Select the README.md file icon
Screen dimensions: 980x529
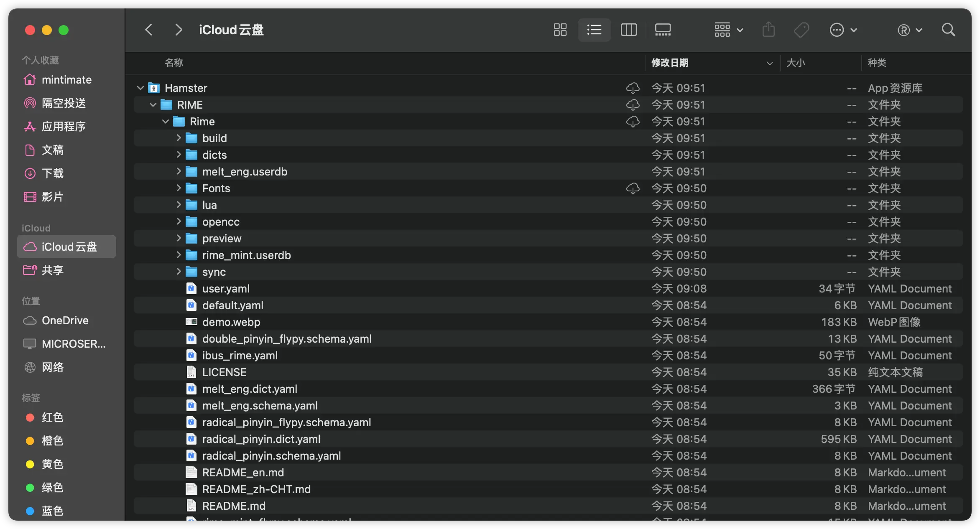pos(191,506)
